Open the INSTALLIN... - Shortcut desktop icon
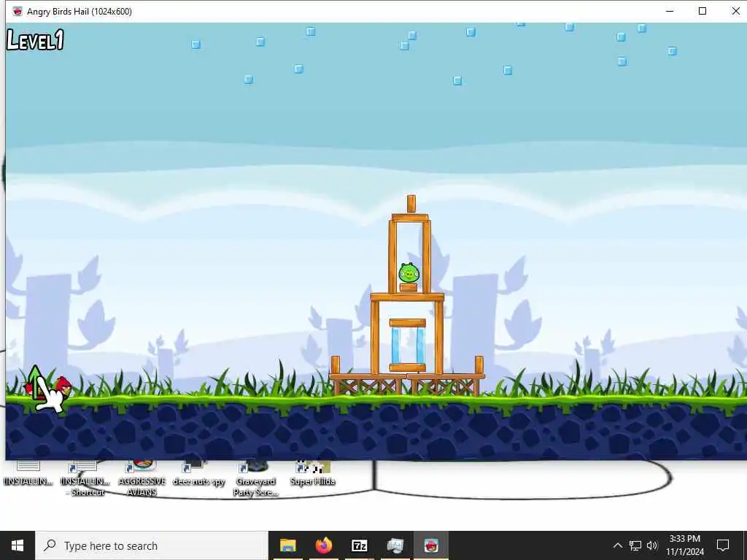Viewport: 747px width, 560px height. [x=85, y=478]
